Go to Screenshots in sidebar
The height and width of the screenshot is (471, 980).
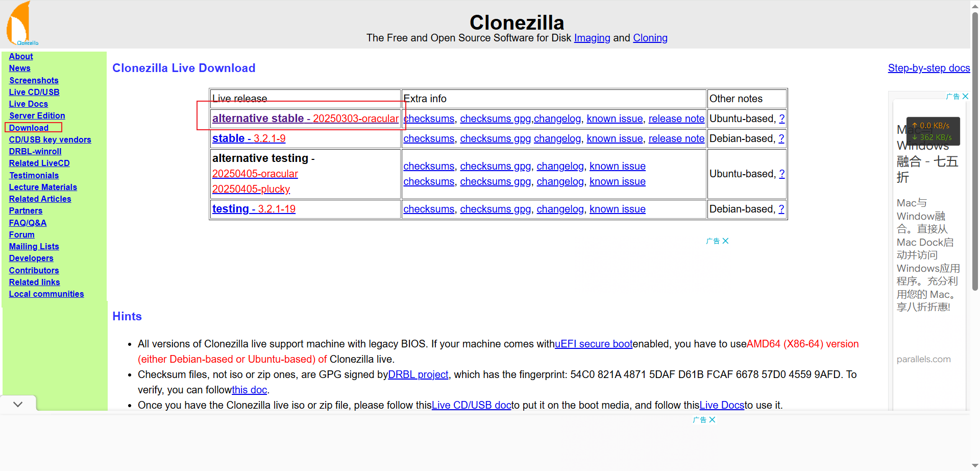pyautogui.click(x=34, y=80)
